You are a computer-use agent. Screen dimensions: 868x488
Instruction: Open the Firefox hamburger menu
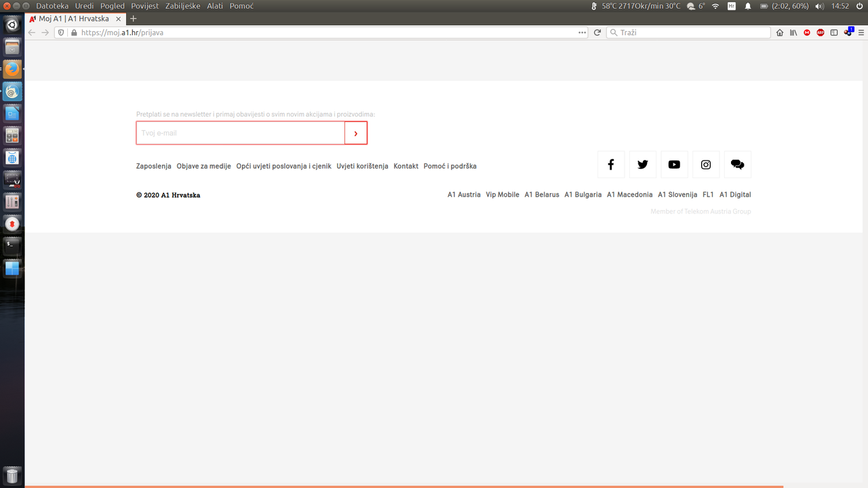[x=861, y=33]
